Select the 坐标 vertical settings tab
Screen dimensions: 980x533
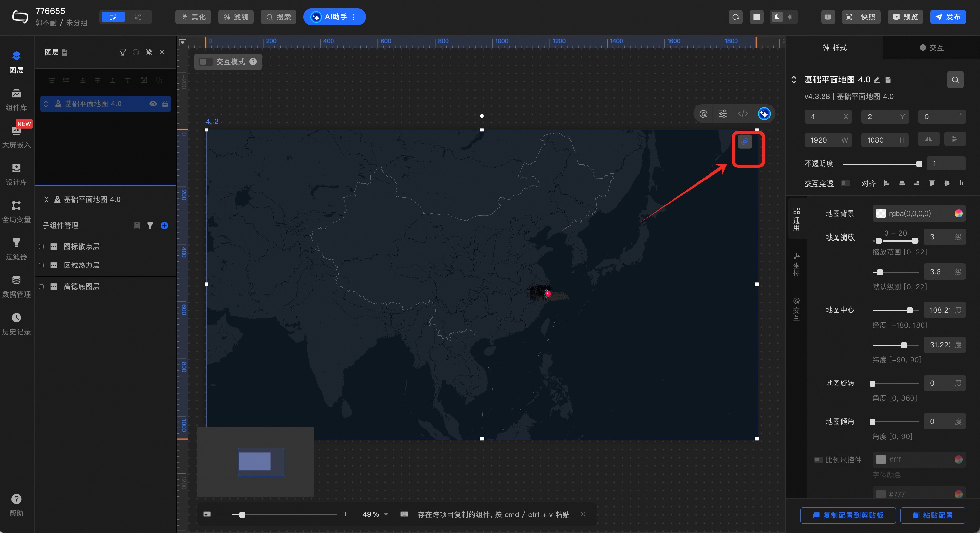(x=796, y=264)
